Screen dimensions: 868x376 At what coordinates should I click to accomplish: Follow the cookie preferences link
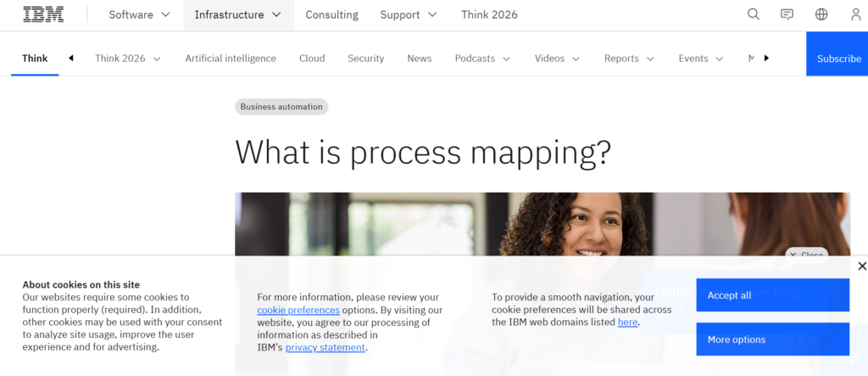point(298,311)
